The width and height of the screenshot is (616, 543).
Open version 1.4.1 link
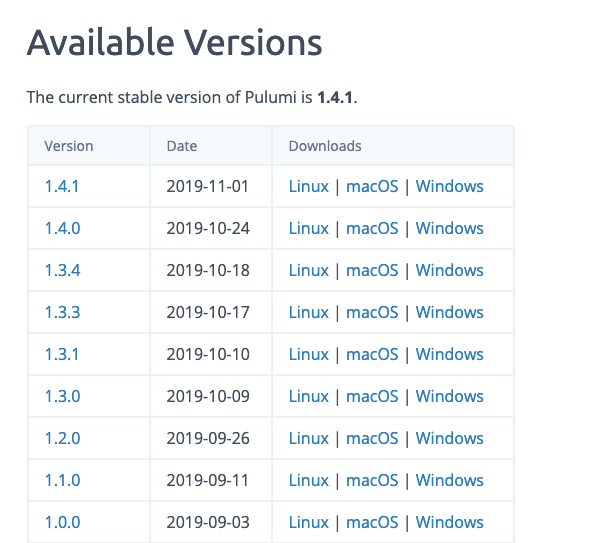[x=62, y=186]
